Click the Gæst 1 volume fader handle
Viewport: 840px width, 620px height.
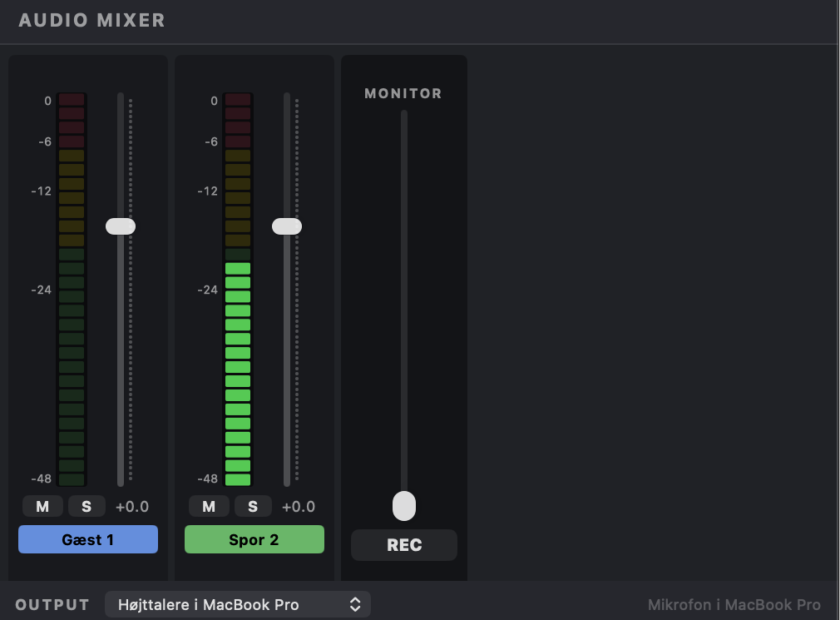[121, 226]
